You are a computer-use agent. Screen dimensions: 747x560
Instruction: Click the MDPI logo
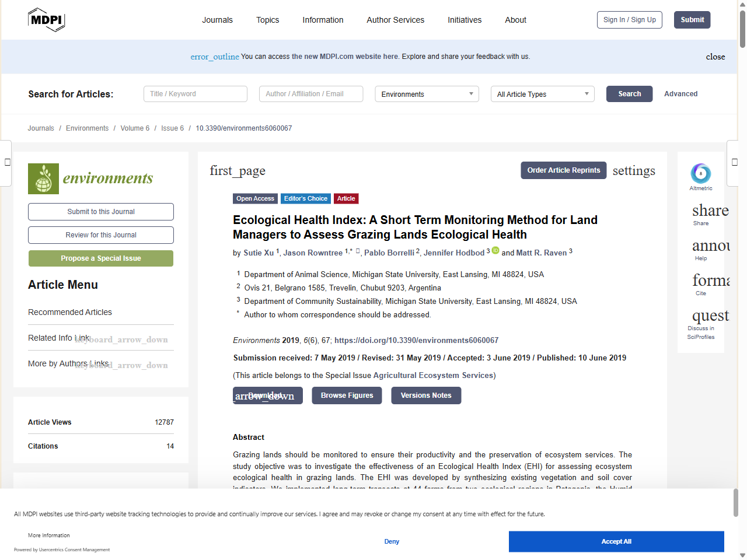point(46,20)
